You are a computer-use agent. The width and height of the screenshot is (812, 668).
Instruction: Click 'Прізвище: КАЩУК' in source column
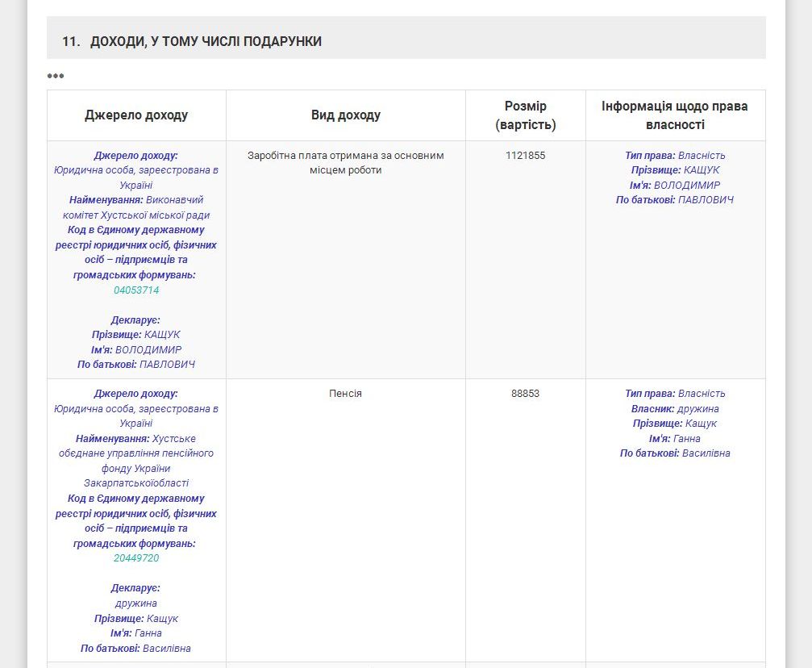click(x=136, y=335)
